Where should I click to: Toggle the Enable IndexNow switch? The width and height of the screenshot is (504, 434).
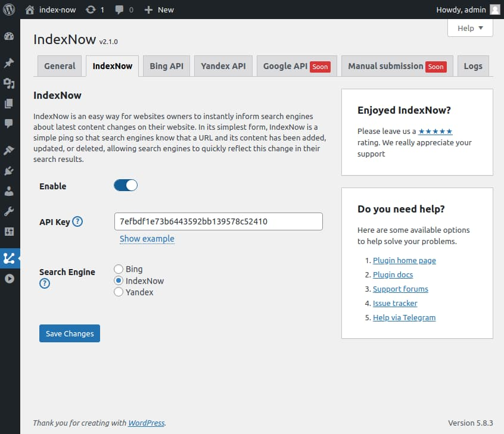point(126,185)
